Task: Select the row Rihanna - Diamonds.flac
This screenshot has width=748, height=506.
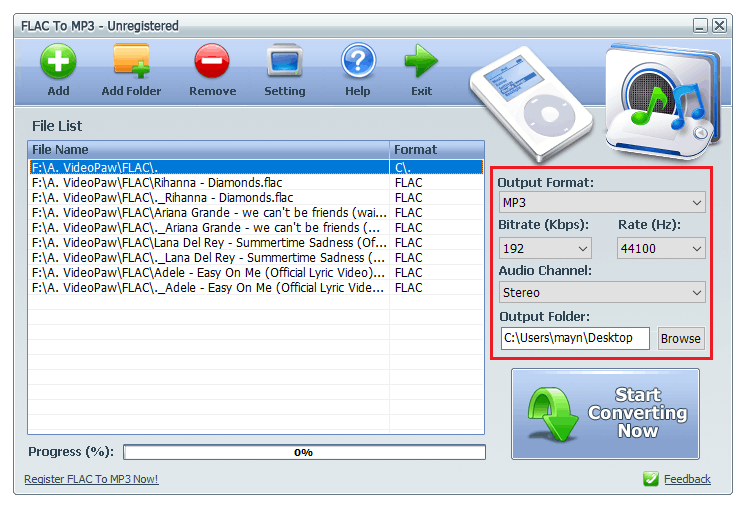Action: [256, 183]
